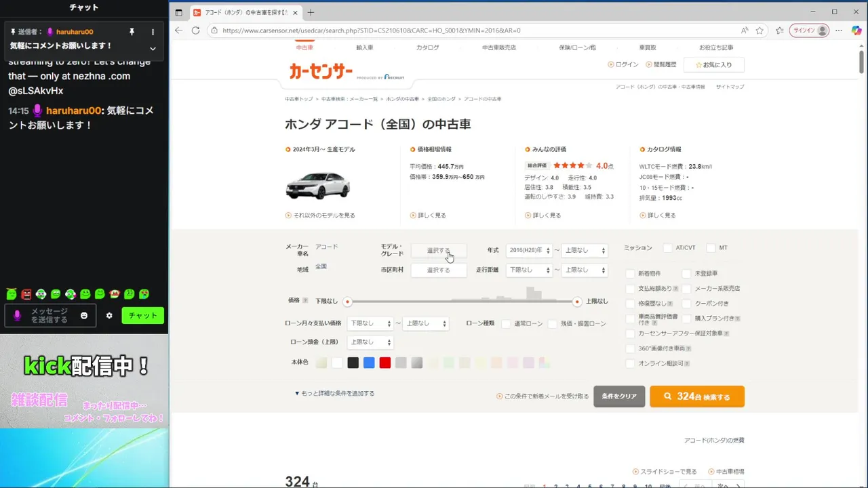The image size is (868, 488).
Task: Open the お役立ち記事 navigation tab
Action: point(716,47)
